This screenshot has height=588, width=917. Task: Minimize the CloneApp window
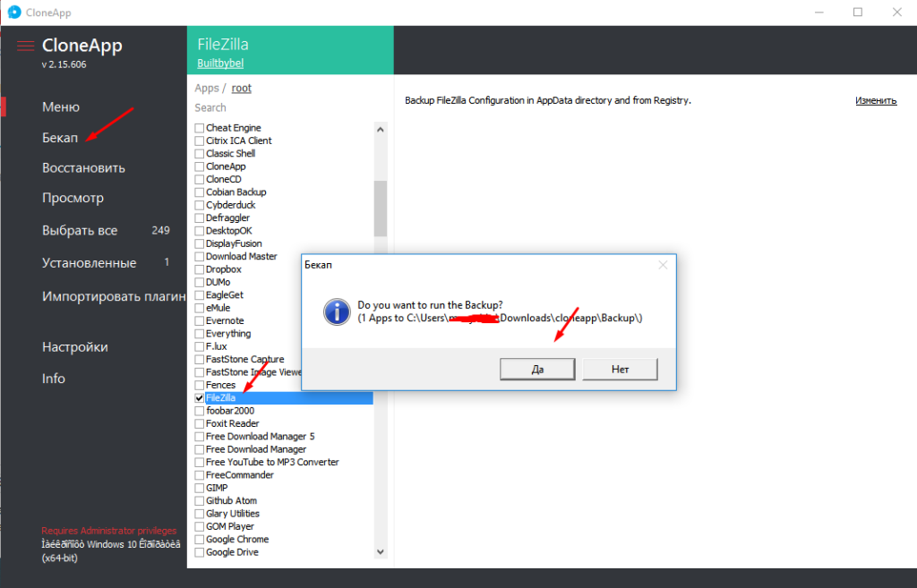[x=818, y=13]
